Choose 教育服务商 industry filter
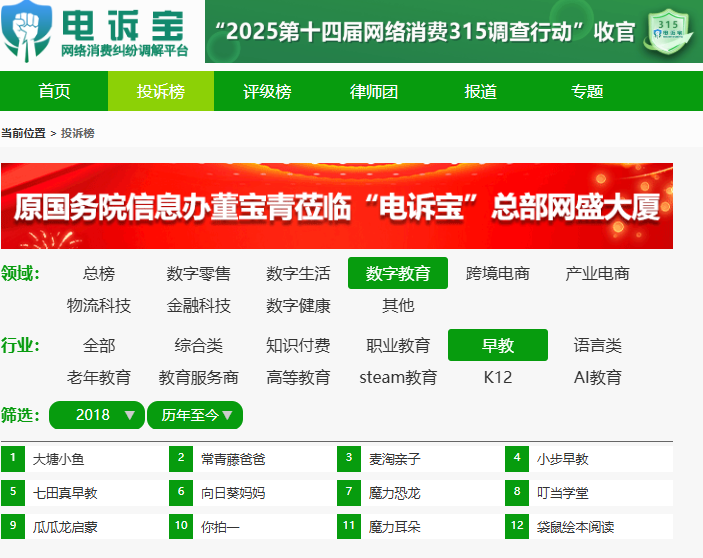This screenshot has width=703, height=558. 199,377
